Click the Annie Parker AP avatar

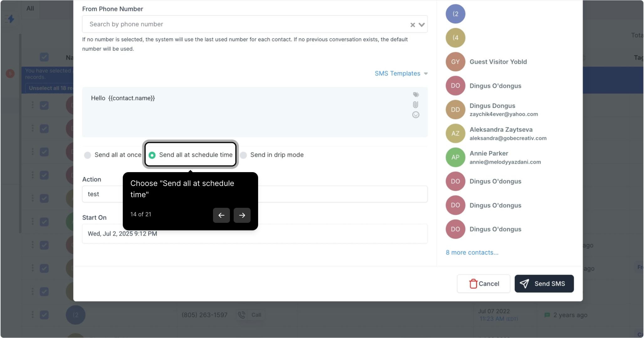[x=455, y=157]
